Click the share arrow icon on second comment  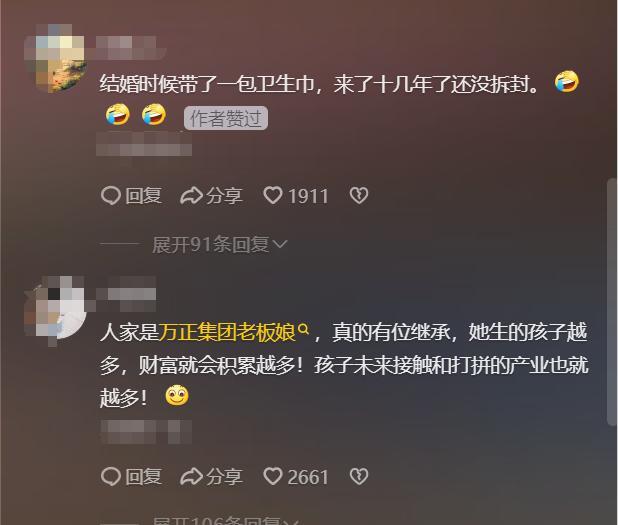click(191, 477)
